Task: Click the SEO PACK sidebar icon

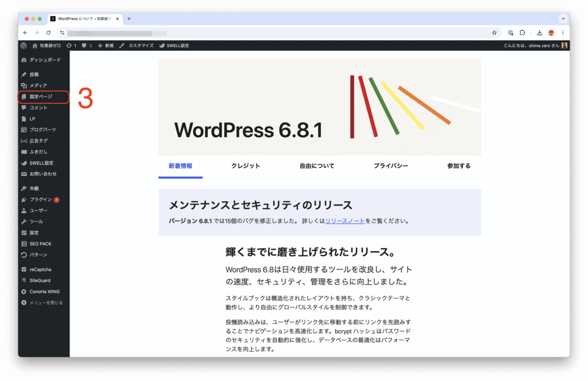Action: (x=24, y=244)
